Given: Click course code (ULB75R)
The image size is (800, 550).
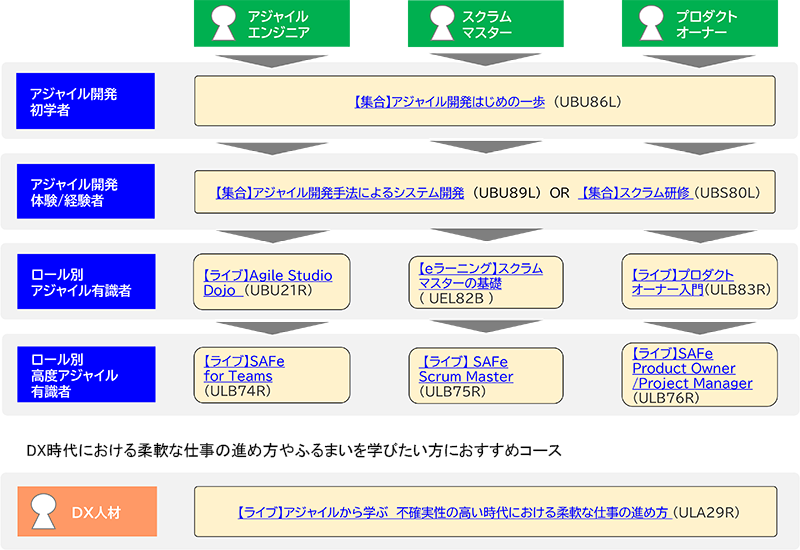Looking at the screenshot, I should click(x=453, y=391).
